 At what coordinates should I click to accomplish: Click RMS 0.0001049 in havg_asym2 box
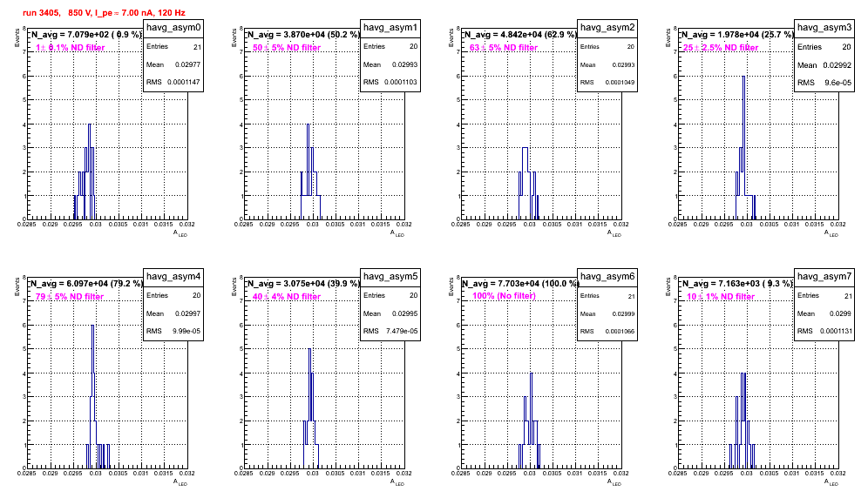pyautogui.click(x=607, y=83)
